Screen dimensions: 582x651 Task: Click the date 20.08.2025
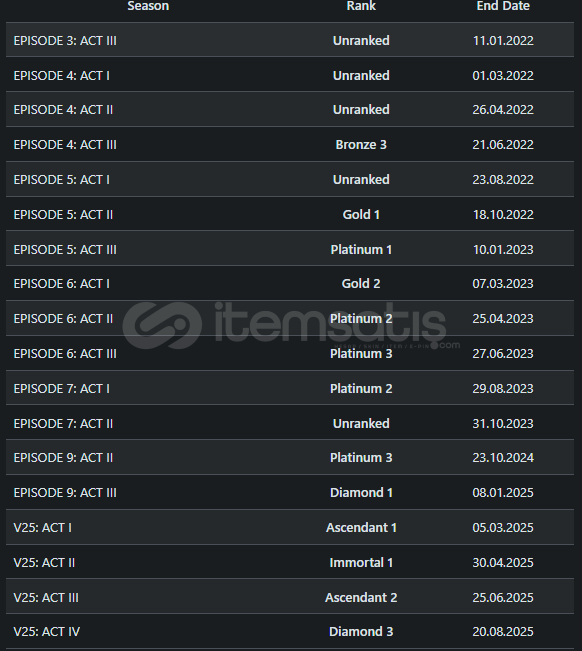click(503, 631)
